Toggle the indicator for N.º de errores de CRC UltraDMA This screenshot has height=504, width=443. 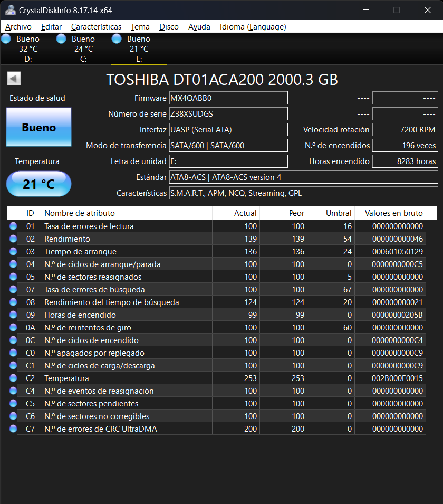12,429
